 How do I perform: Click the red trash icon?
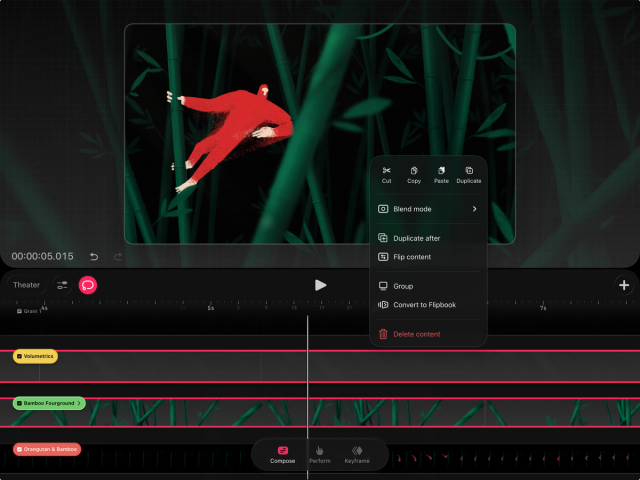[383, 334]
